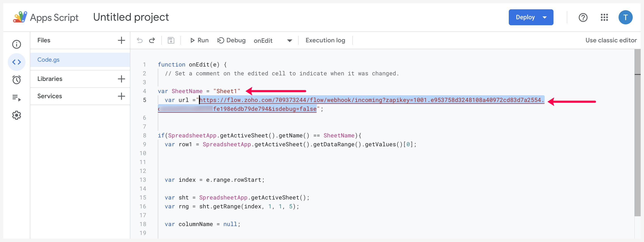Open the project Overview info icon
Image resolution: width=644 pixels, height=242 pixels.
click(x=17, y=44)
